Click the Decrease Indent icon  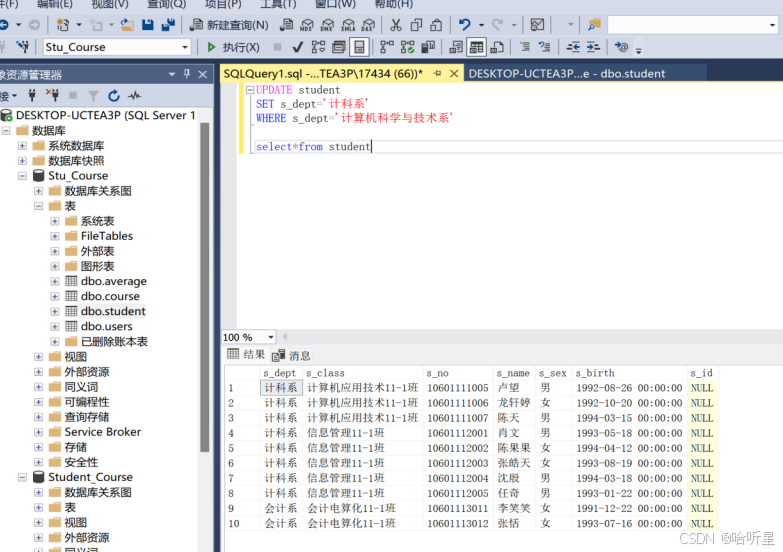pos(573,47)
